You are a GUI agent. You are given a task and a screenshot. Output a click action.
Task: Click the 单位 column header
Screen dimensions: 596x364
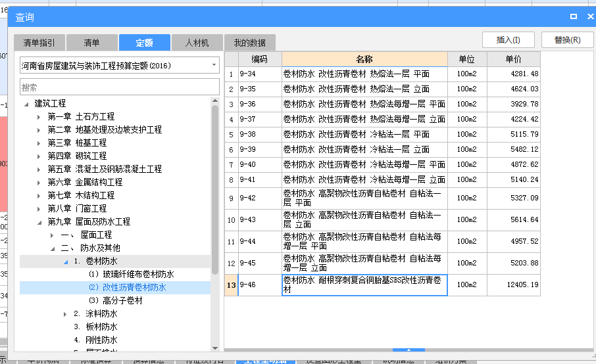point(467,59)
